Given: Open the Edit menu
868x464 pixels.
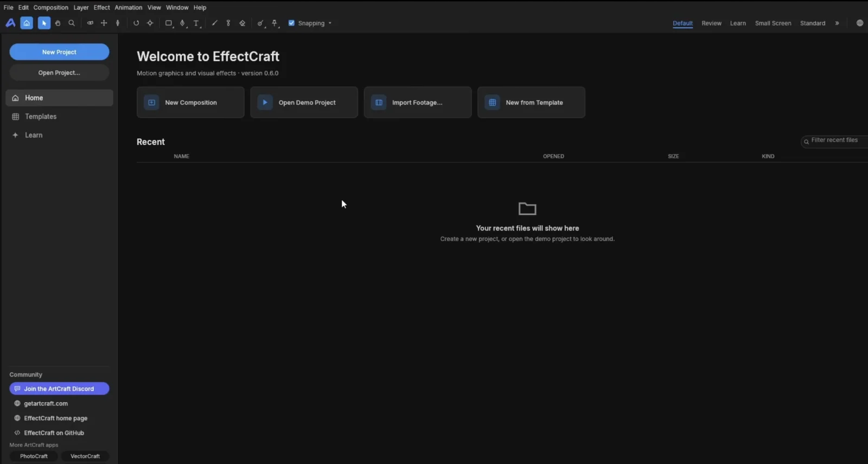Looking at the screenshot, I should point(23,8).
